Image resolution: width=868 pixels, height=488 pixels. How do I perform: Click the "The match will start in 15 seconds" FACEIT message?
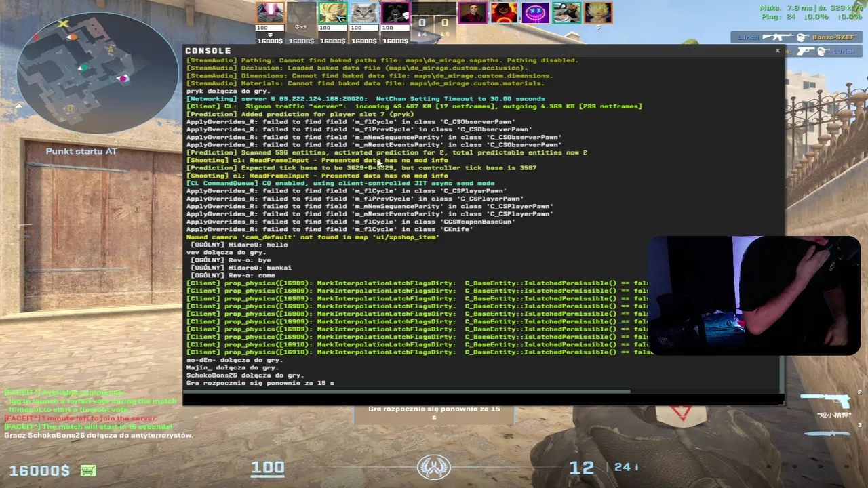pyautogui.click(x=88, y=427)
